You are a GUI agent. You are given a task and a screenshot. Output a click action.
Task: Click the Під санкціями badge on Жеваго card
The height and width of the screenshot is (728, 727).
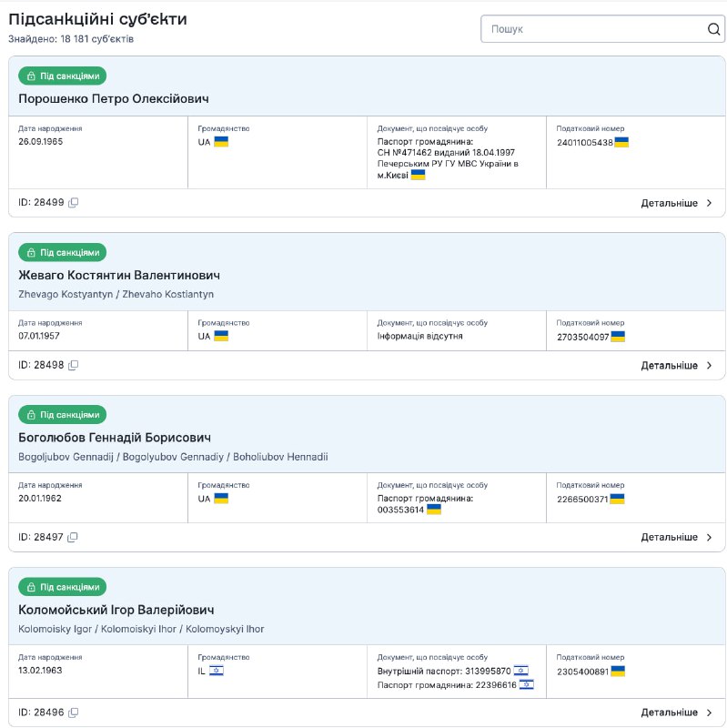tap(62, 252)
